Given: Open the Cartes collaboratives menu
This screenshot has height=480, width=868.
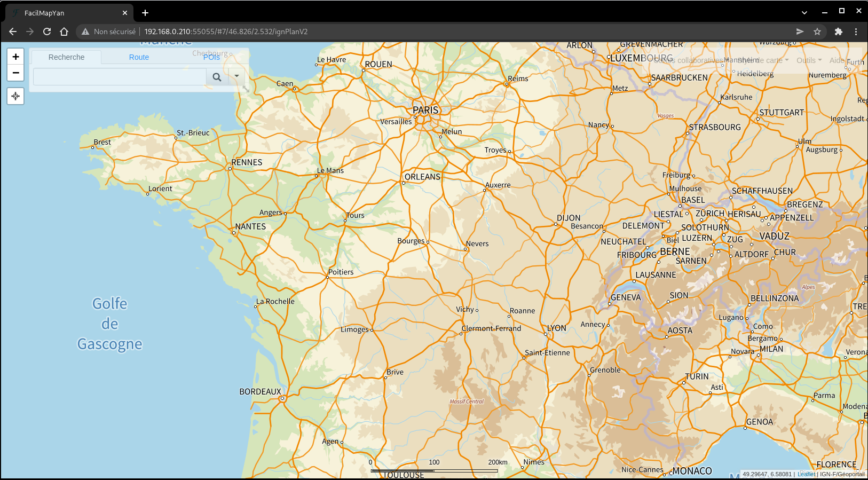Looking at the screenshot, I should pos(689,60).
